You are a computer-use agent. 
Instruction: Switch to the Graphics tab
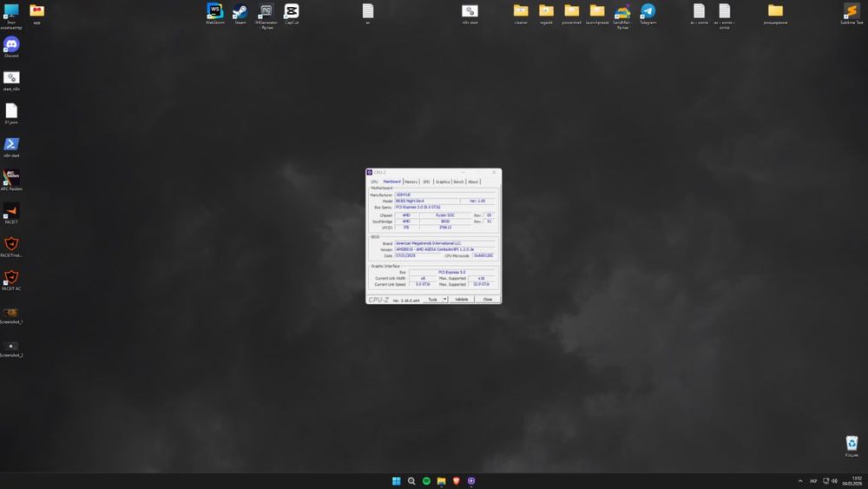pyautogui.click(x=443, y=182)
